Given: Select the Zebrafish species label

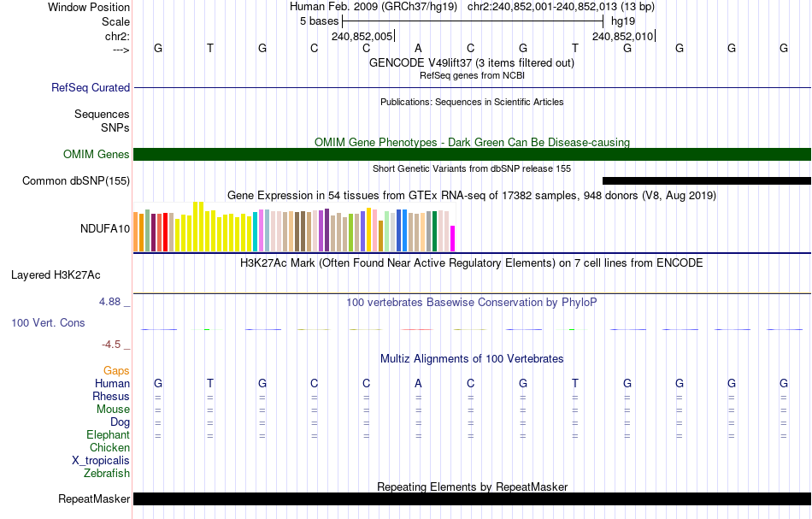Looking at the screenshot, I should (x=107, y=473).
